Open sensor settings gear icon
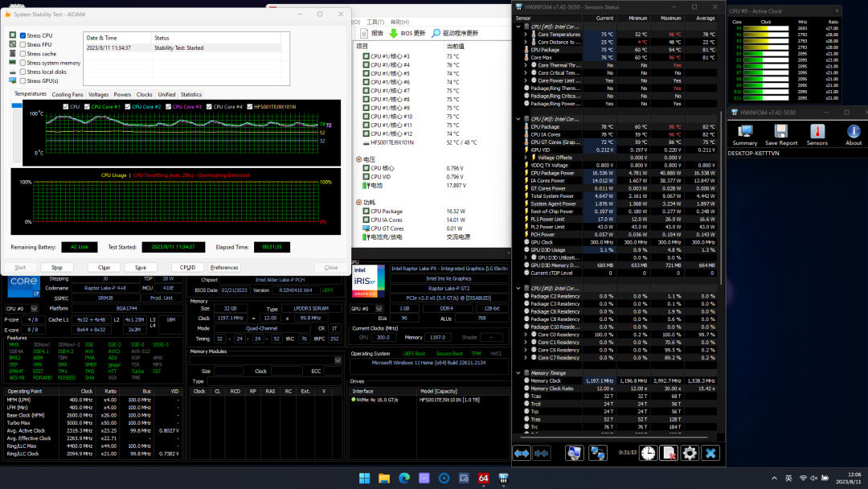Viewport: 868px width, 489px height. click(689, 454)
